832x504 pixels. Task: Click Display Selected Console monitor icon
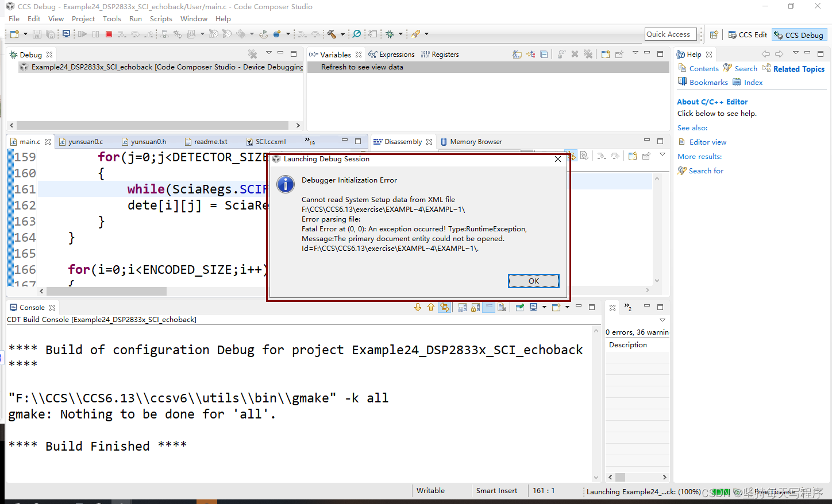533,307
